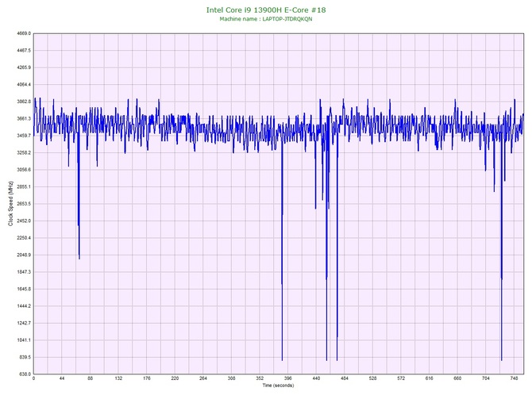Click the 88 x-axis tick label
This screenshot has height=399, width=532.
90,379
